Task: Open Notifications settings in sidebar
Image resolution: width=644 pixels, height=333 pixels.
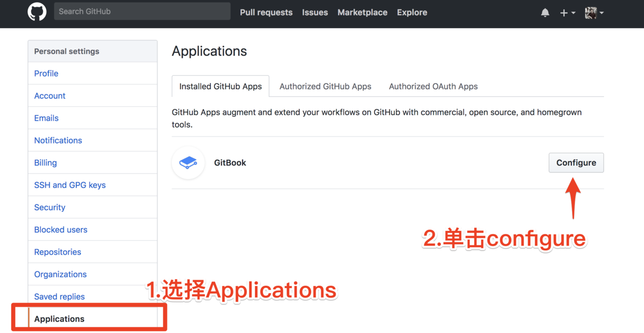Action: point(92,141)
